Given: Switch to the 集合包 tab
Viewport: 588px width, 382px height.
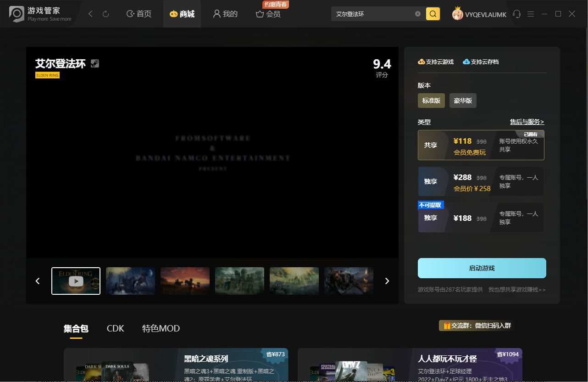Looking at the screenshot, I should click(x=76, y=329).
